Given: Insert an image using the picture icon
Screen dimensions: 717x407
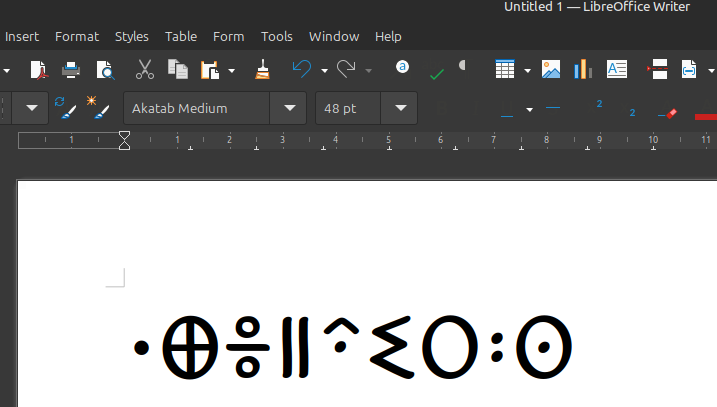Looking at the screenshot, I should click(551, 70).
